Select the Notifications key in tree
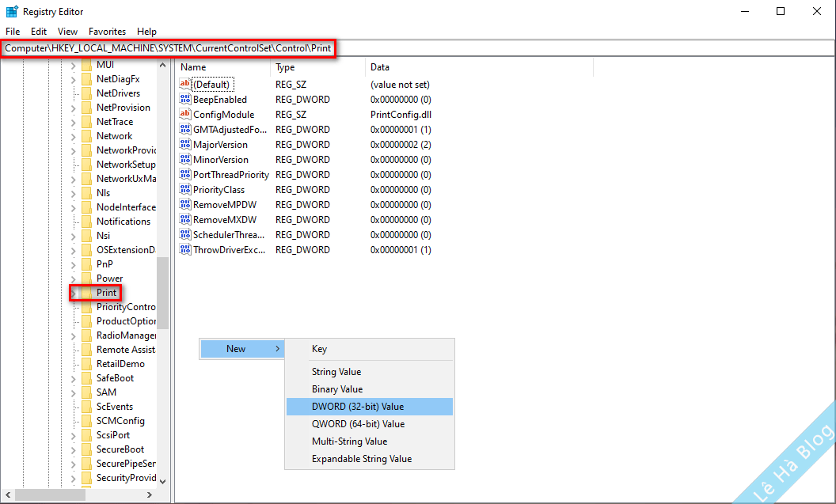 pyautogui.click(x=123, y=222)
